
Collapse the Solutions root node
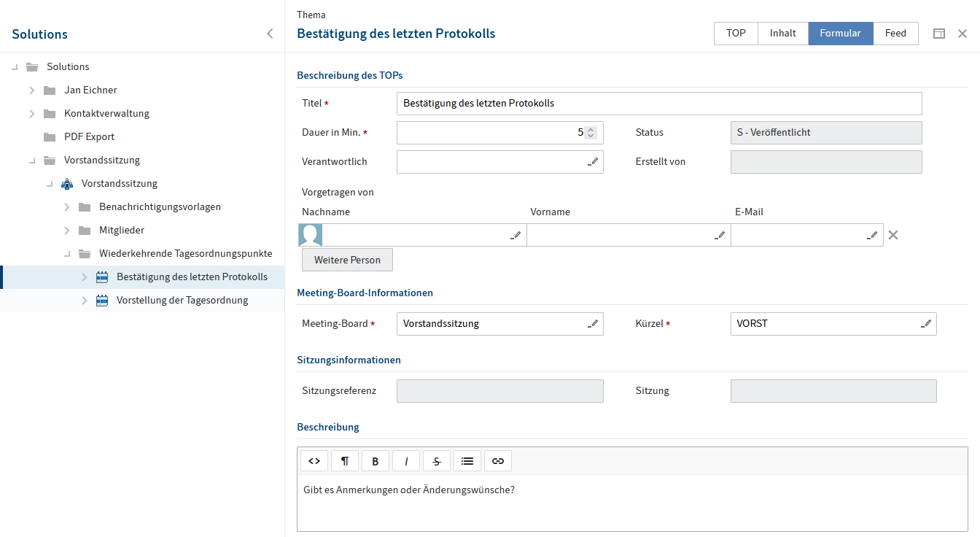tap(15, 67)
